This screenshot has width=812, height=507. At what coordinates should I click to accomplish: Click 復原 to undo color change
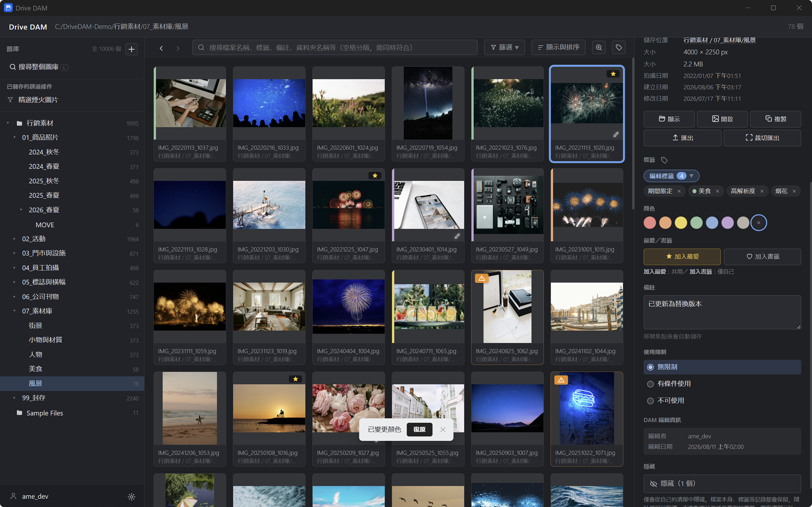[x=419, y=430]
